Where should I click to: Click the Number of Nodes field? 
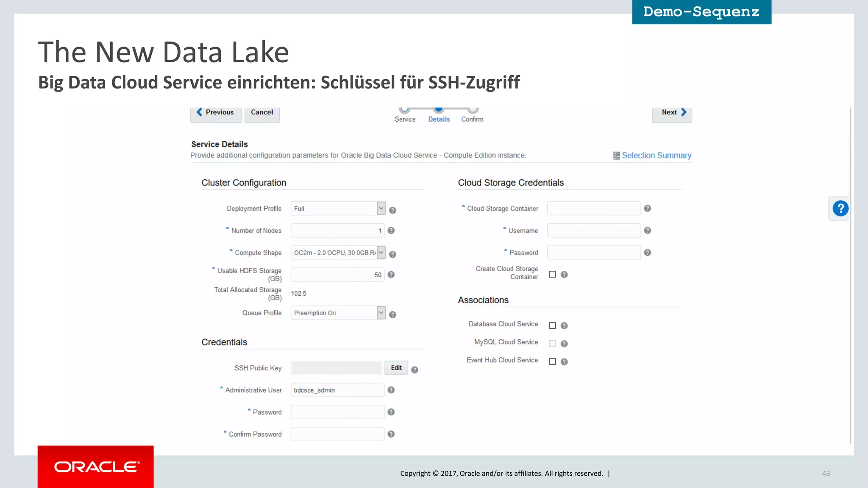337,230
